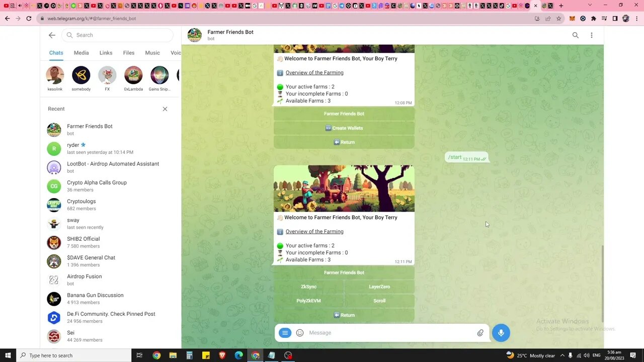Click Farmer Friends Bot button in 12:11 message

(344, 273)
